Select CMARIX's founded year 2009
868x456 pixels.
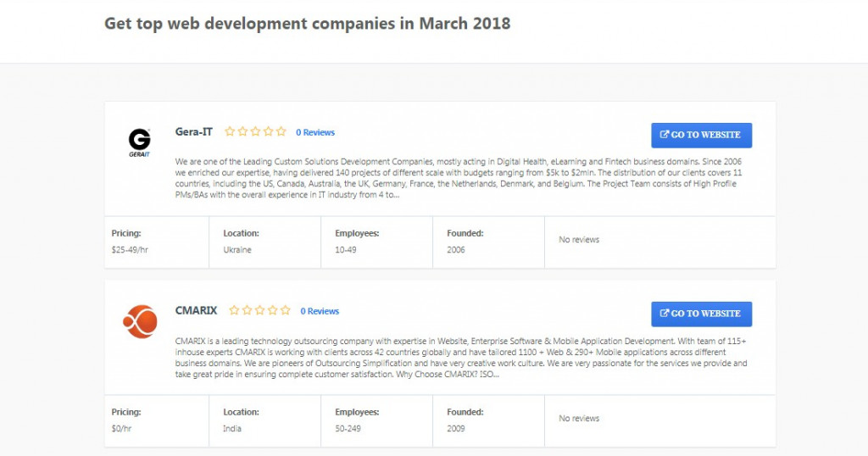point(455,428)
